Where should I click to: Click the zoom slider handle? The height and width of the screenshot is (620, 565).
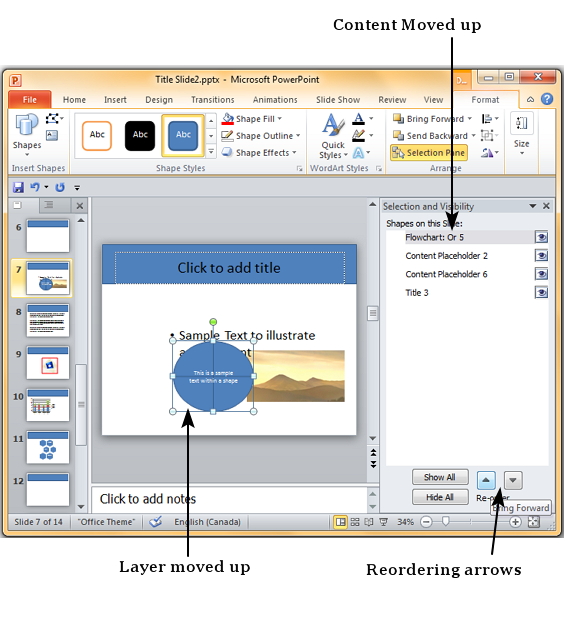coord(446,522)
